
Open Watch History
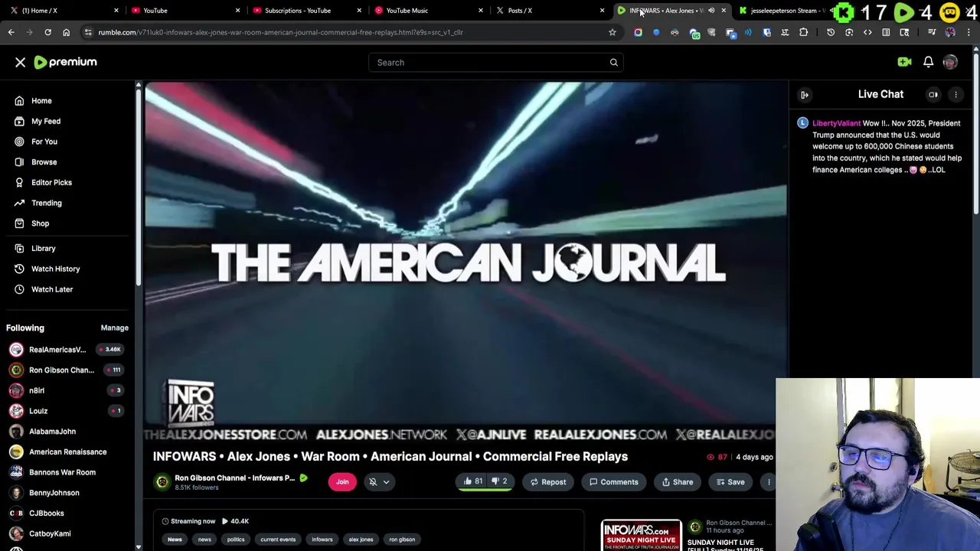(55, 269)
